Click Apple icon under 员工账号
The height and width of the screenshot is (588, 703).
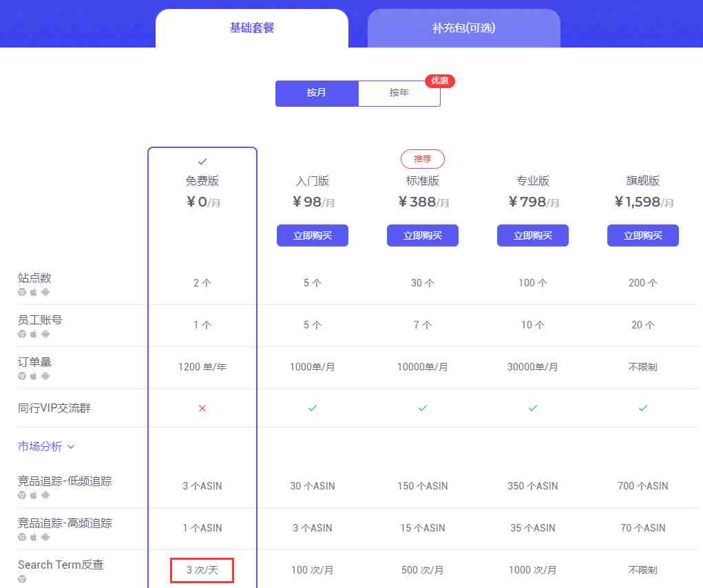pos(33,334)
